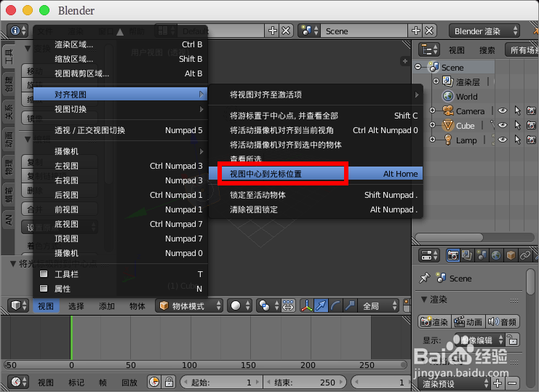Click the 结束 end frame field
Image resolution: width=539 pixels, height=392 pixels.
pyautogui.click(x=305, y=382)
